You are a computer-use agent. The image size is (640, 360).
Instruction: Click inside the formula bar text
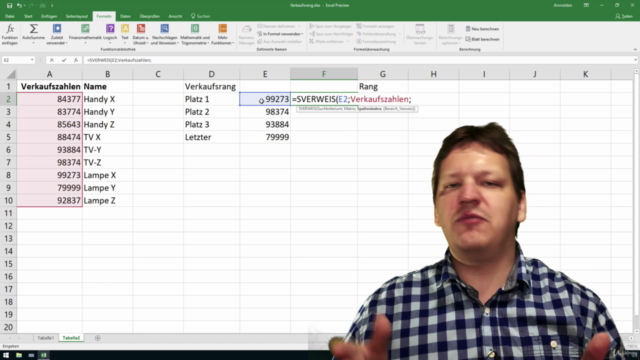(119, 60)
